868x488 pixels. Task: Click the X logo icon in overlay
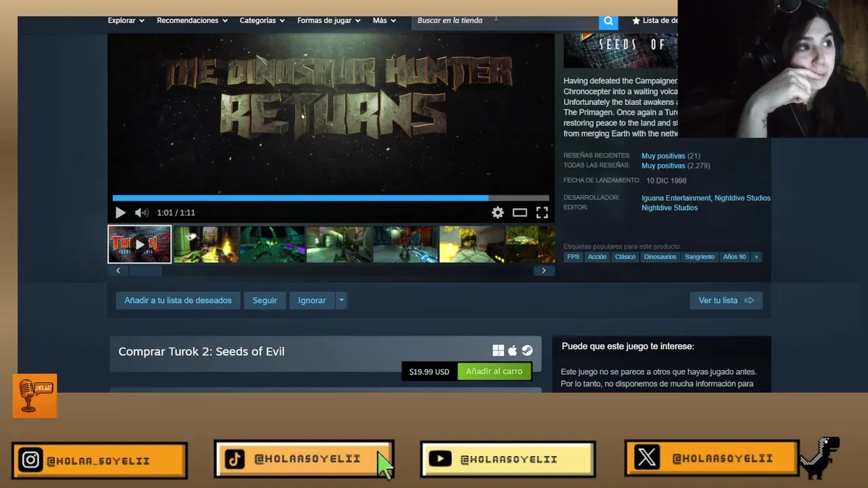click(x=646, y=457)
